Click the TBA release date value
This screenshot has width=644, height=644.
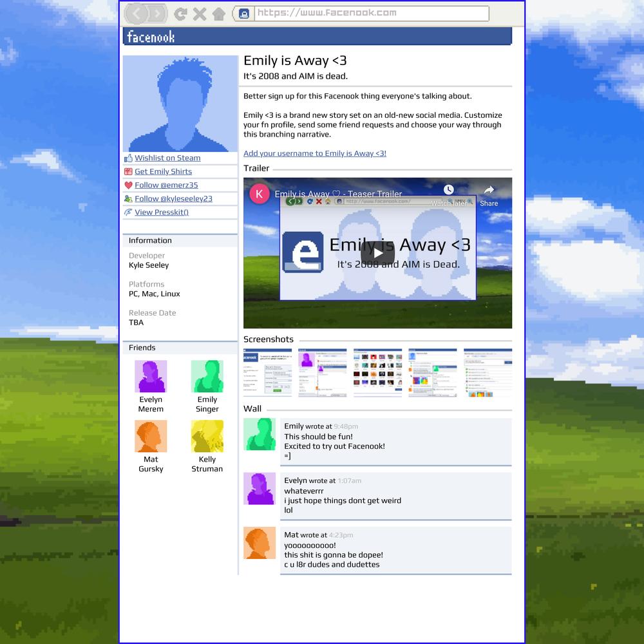pyautogui.click(x=137, y=323)
